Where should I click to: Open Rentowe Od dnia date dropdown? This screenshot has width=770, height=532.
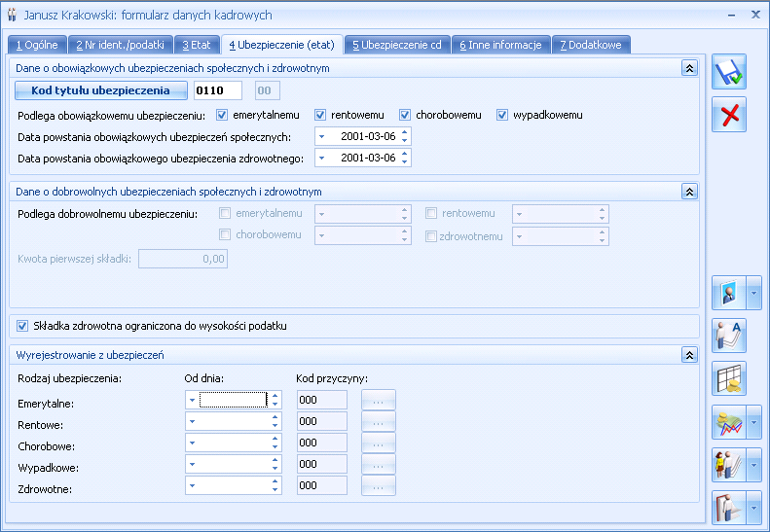pyautogui.click(x=192, y=421)
